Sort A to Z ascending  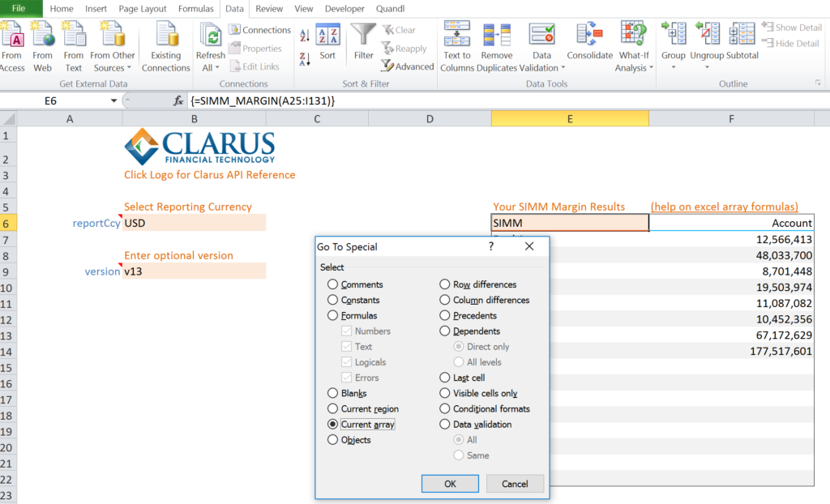[x=305, y=36]
